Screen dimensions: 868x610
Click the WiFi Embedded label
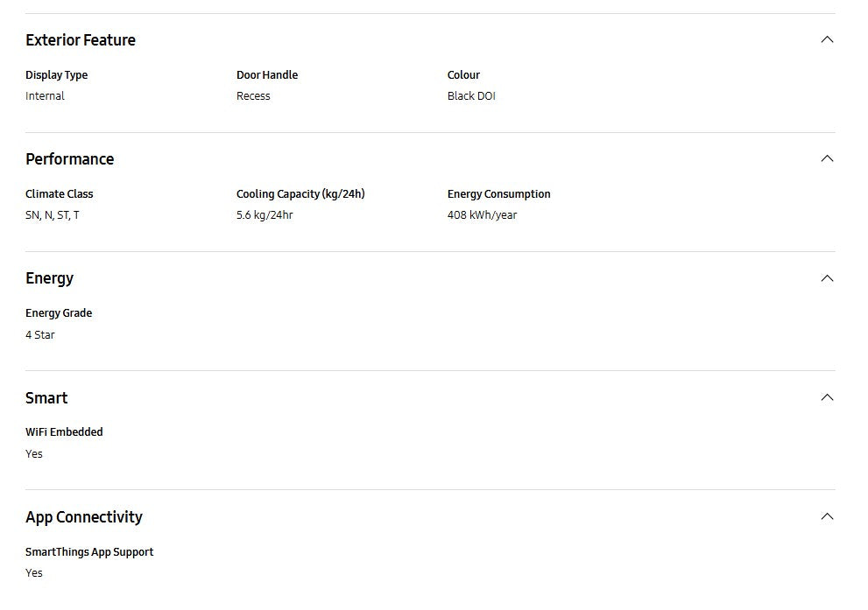tap(64, 432)
